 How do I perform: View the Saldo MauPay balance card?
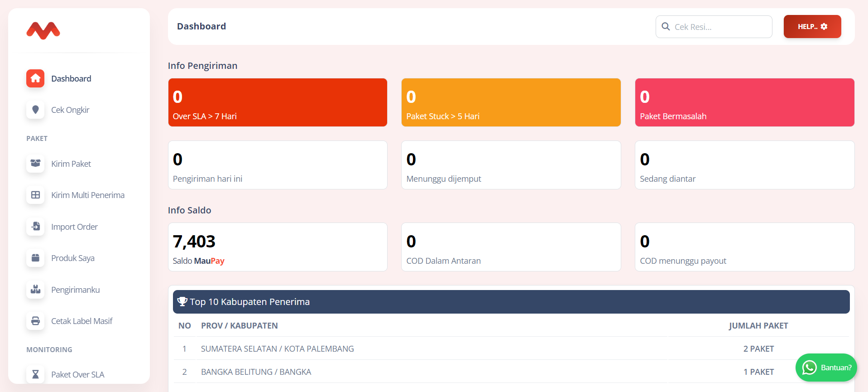(x=278, y=247)
